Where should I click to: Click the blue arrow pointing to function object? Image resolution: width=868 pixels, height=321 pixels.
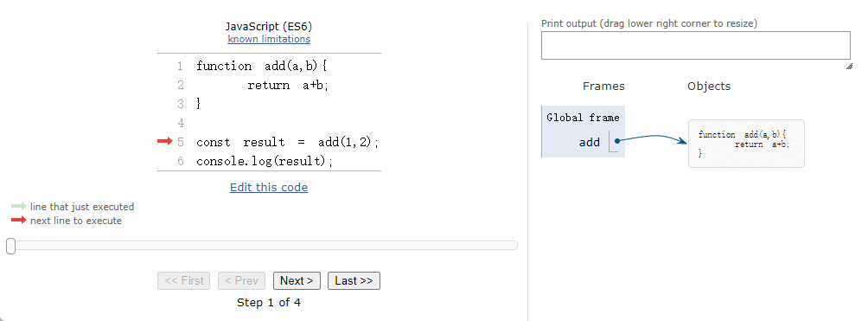click(x=652, y=138)
